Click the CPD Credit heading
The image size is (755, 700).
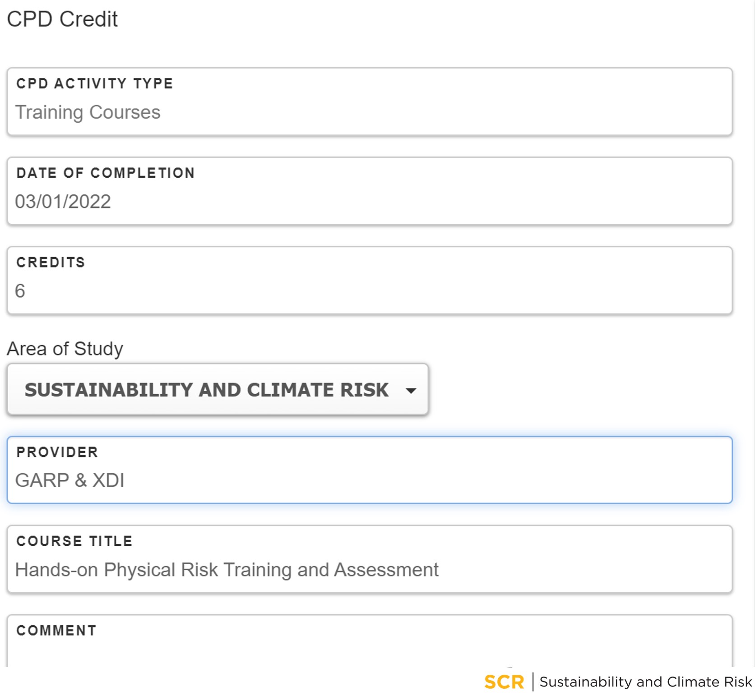(x=62, y=19)
